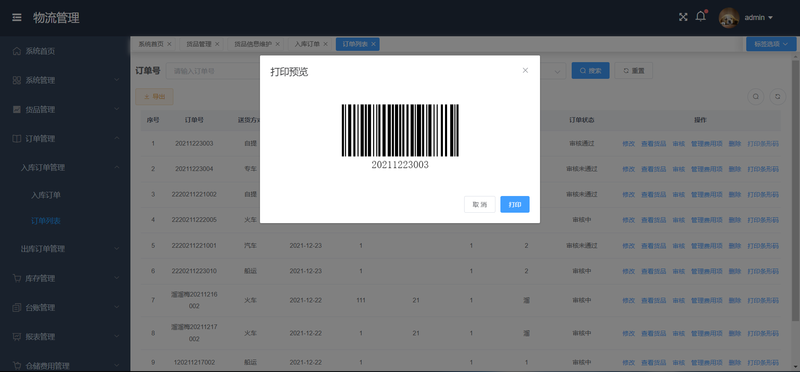800x372 pixels.
Task: Click 查看货品 for order 20211223004
Action: [x=654, y=169]
